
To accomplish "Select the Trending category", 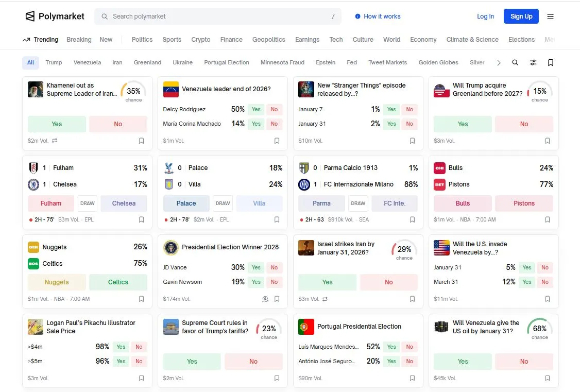I will pyautogui.click(x=40, y=40).
